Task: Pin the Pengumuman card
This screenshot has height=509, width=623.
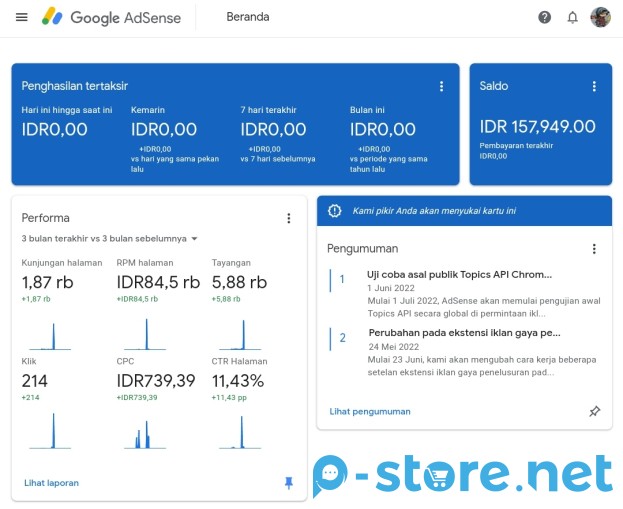Action: pos(594,411)
